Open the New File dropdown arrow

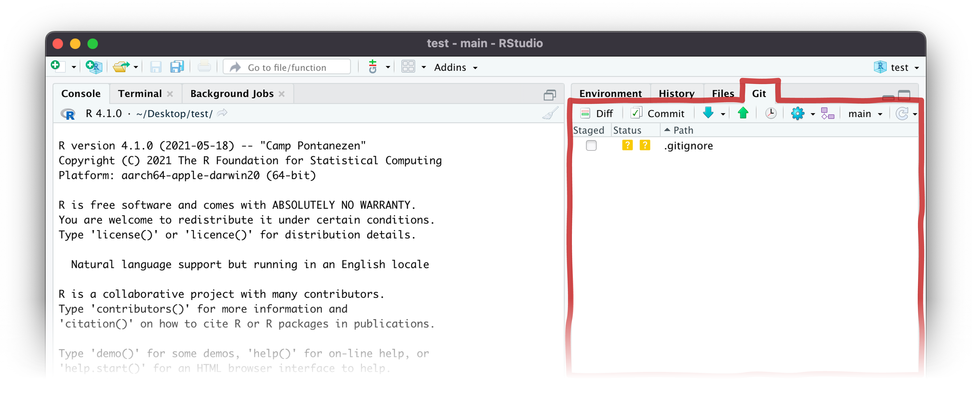point(74,67)
